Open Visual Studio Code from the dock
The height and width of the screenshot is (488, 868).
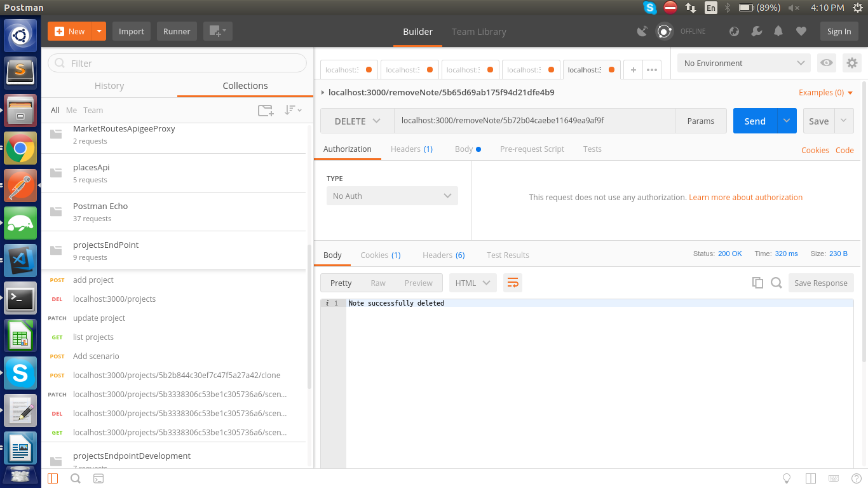tap(20, 261)
